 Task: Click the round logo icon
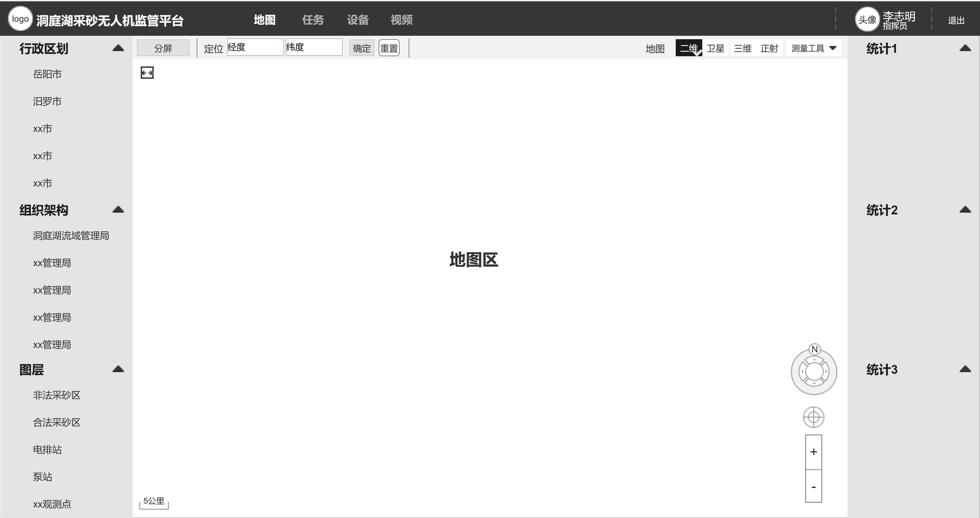coord(20,19)
